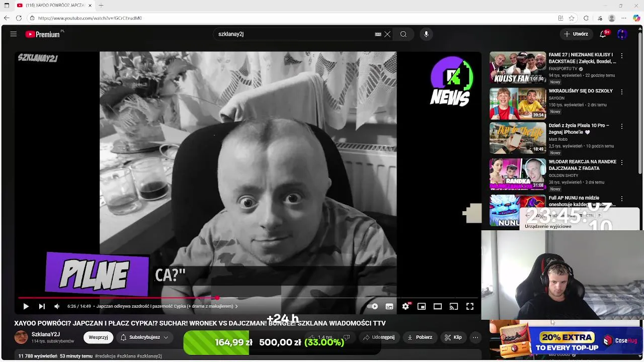Open the Subskrybujesz dropdown
644x362 pixels.
point(144,337)
